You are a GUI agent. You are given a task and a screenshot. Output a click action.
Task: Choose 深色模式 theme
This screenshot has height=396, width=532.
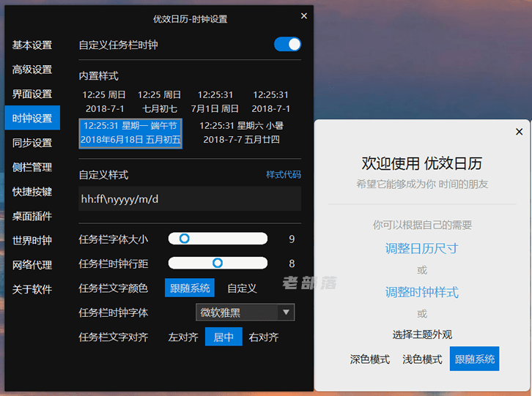(370, 359)
